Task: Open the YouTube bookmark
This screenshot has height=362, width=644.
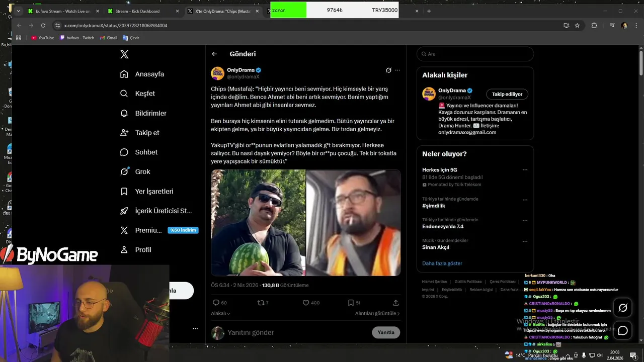Action: tap(43, 38)
